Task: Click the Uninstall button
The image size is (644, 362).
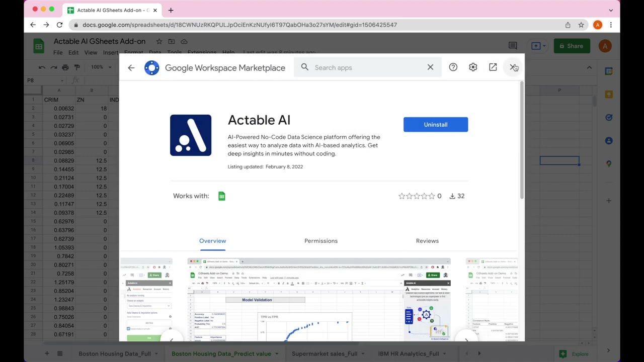Action: 436,125
